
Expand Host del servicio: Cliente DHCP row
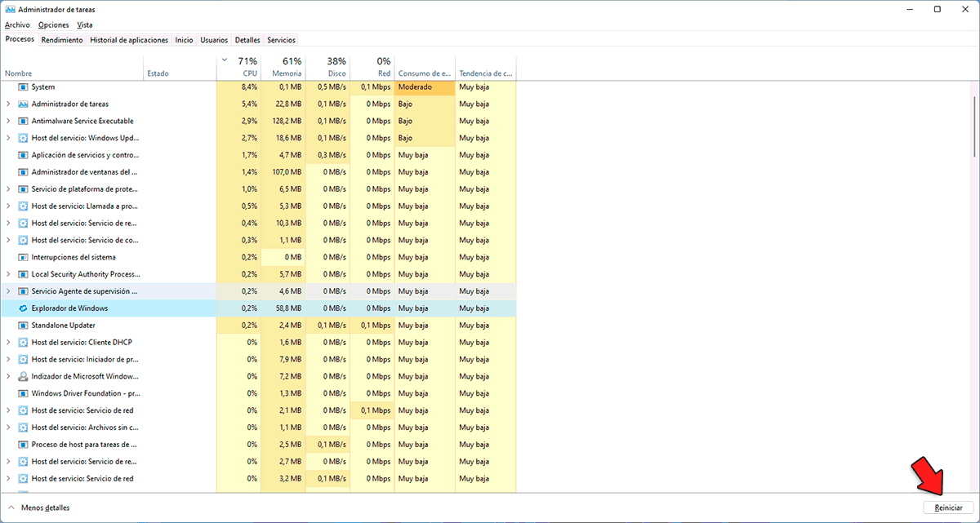pyautogui.click(x=8, y=342)
